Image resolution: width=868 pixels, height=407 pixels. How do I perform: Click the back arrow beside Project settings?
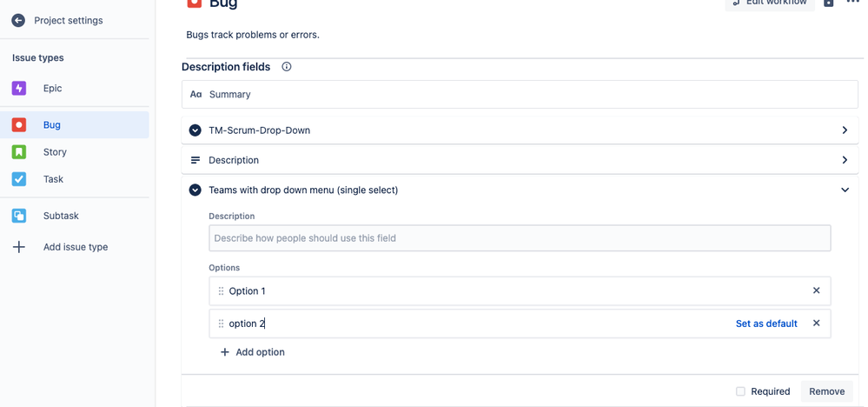tap(18, 21)
